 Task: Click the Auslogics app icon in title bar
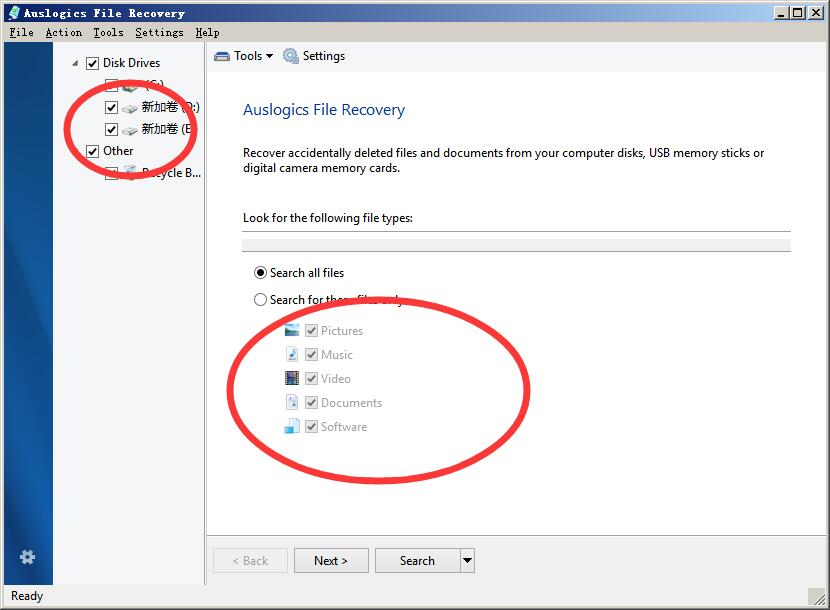(x=14, y=13)
